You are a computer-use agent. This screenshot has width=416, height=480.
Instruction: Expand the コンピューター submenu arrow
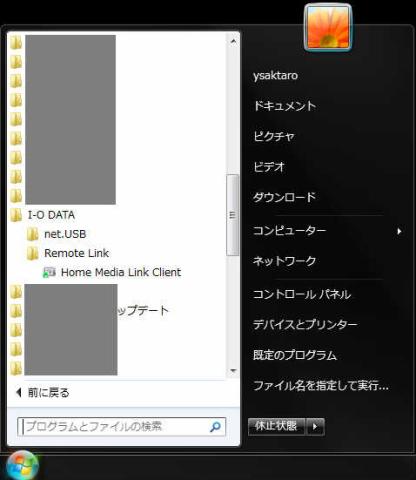point(399,231)
